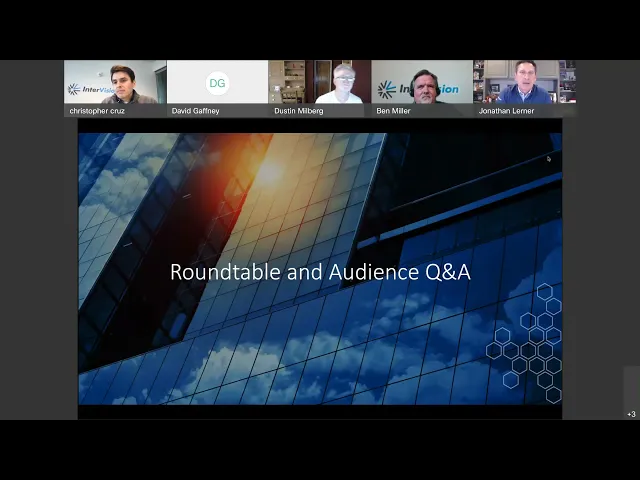Show the +3 additional participants
This screenshot has width=640, height=480.
coord(631,414)
